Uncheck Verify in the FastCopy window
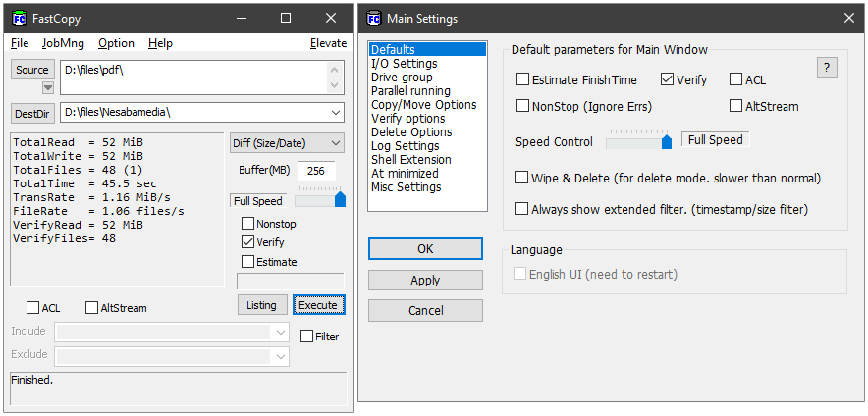Screen dimensions: 868x416 [248, 242]
